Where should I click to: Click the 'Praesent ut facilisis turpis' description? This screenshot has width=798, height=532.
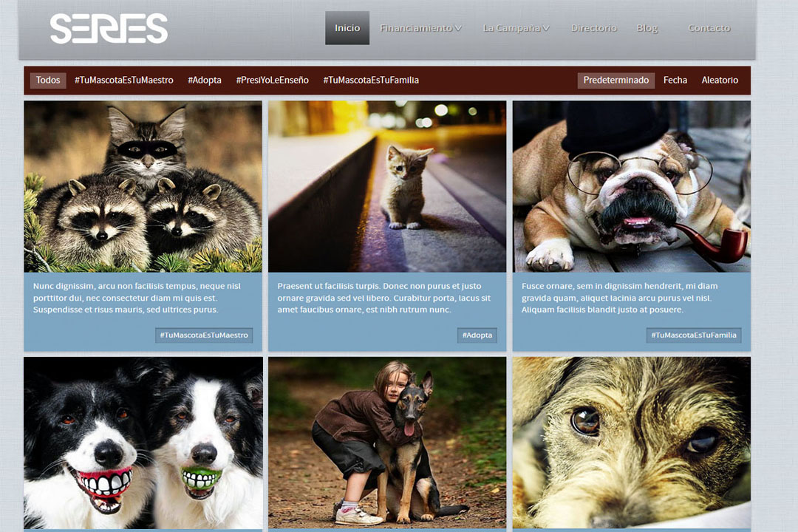point(383,298)
